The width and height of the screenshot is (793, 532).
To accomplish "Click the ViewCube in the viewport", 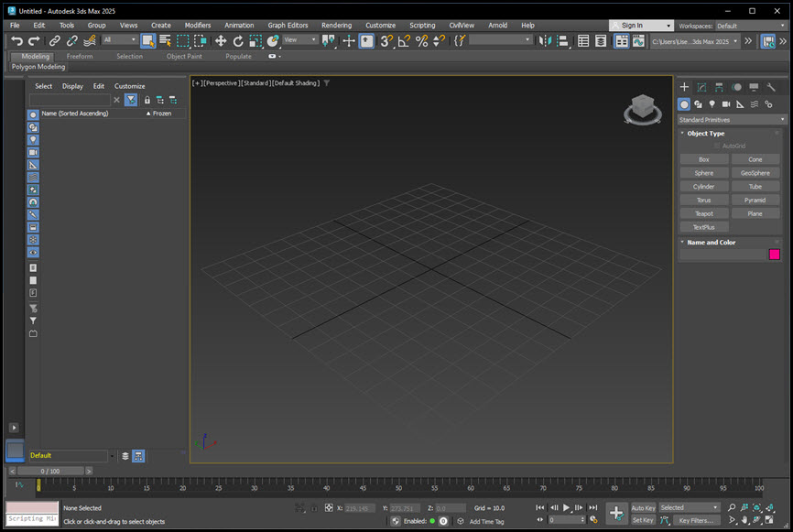I will (x=643, y=108).
